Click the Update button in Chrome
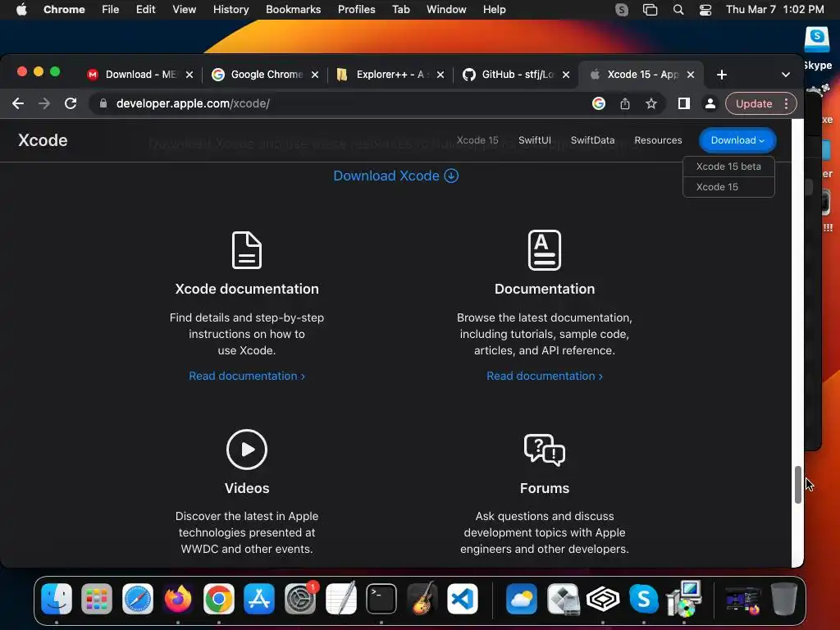 (x=753, y=103)
